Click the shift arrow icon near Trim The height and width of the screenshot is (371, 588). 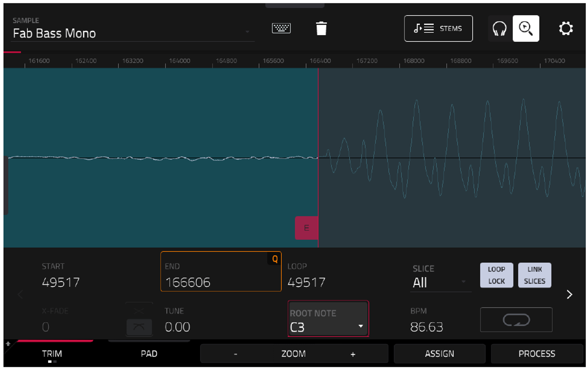(8, 343)
